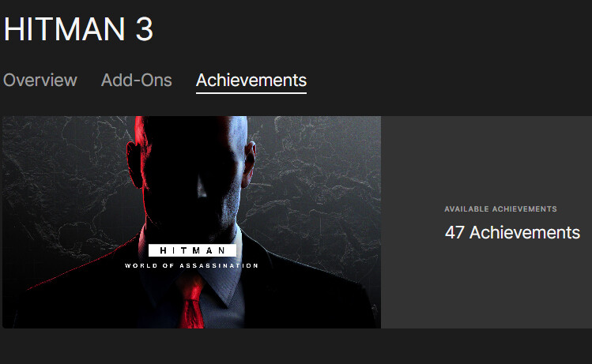Click the empty dark area below the banner
The height and width of the screenshot is (364, 592).
click(296, 347)
